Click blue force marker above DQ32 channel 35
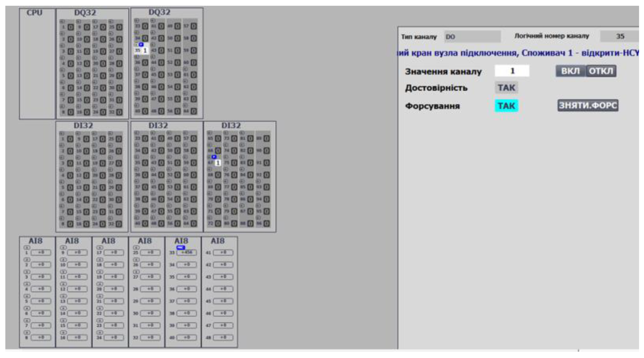Viewport: 644px width, 358px height. click(x=141, y=45)
